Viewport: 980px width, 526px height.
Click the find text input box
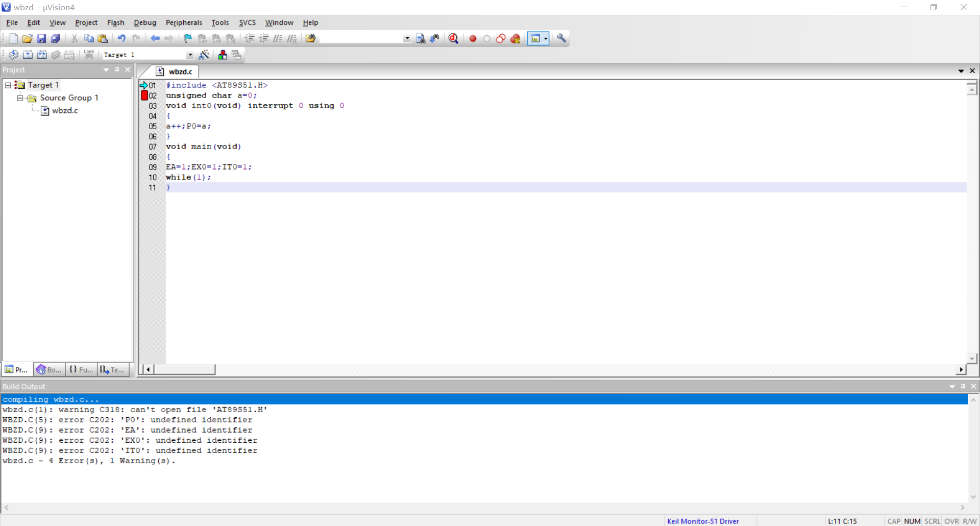tap(361, 38)
